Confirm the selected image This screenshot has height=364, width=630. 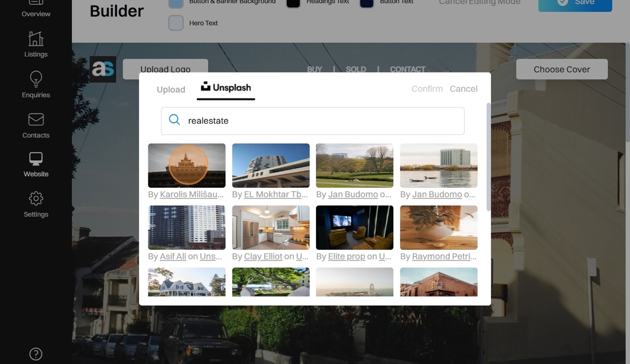click(427, 89)
